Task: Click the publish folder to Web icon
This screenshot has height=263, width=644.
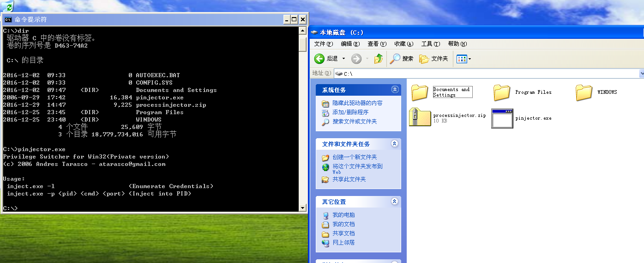Action: click(325, 166)
